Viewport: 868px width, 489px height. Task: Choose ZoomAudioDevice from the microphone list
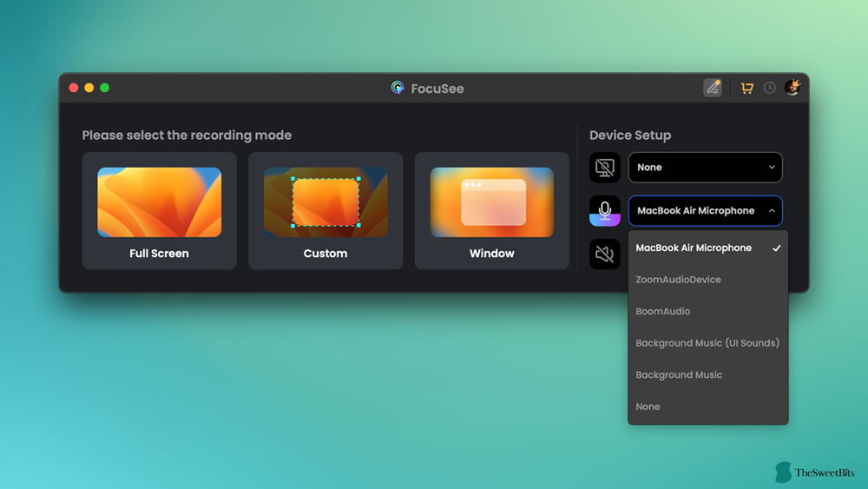click(707, 280)
